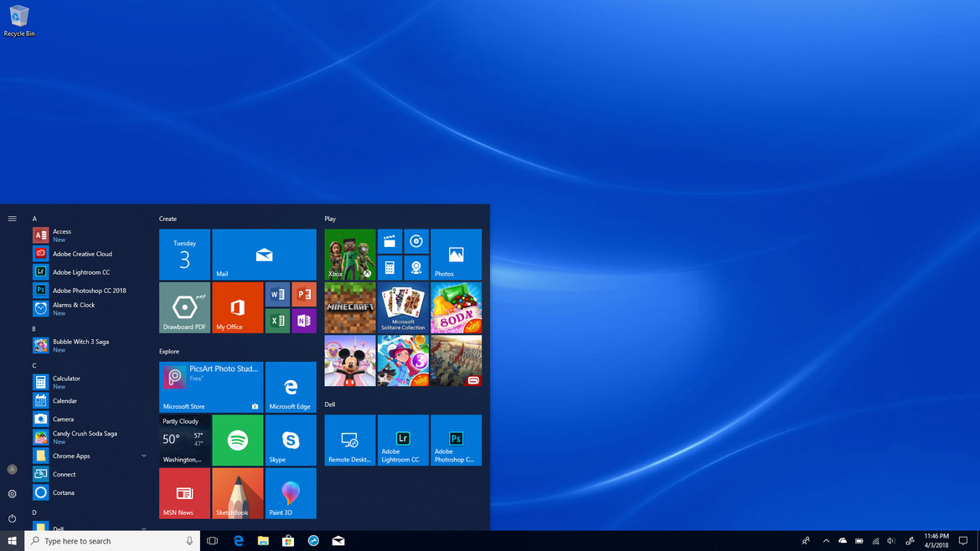980x551 pixels.
Task: Expand the Chrome Apps folder chevron
Action: (x=144, y=456)
